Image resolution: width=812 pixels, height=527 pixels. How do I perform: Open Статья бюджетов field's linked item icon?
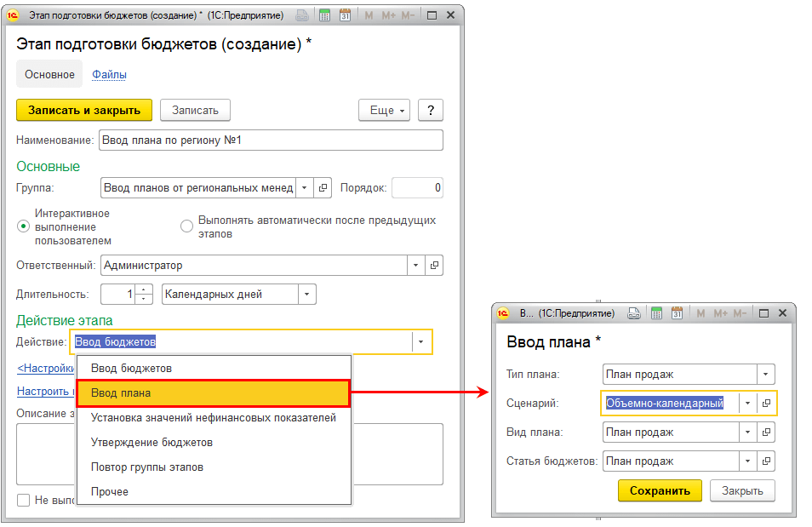tap(766, 461)
